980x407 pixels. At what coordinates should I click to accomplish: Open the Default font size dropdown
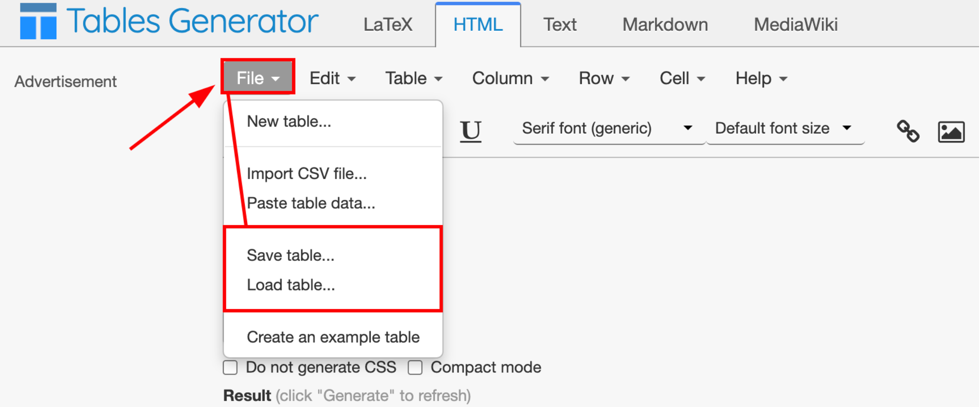[783, 129]
